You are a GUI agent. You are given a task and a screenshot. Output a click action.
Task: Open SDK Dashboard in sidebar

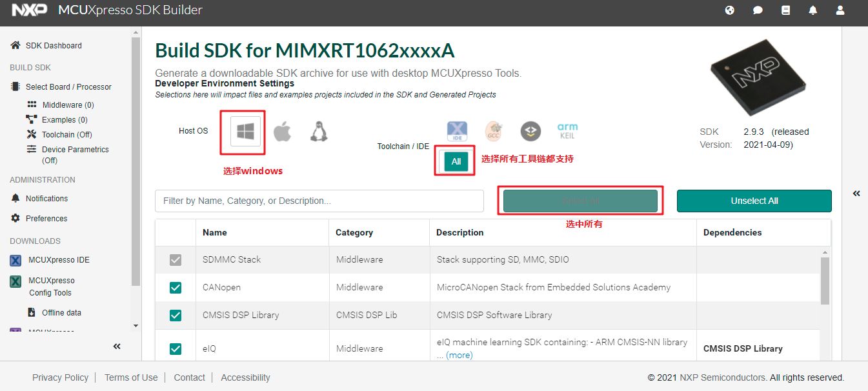pyautogui.click(x=54, y=46)
